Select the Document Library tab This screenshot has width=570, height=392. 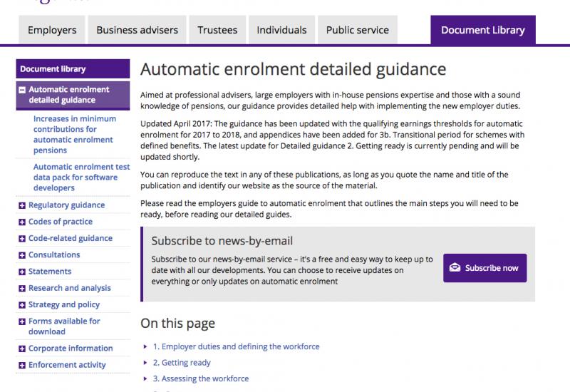pyautogui.click(x=483, y=30)
